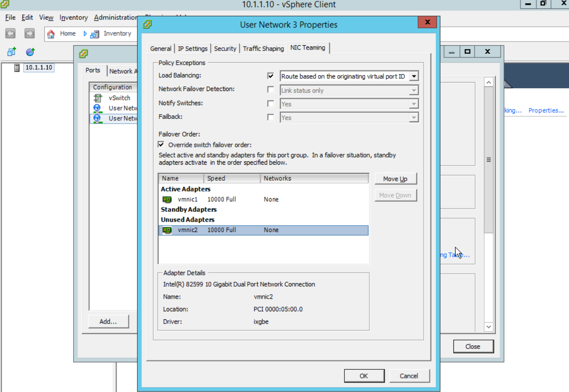Open the Failback dropdown

tap(414, 117)
